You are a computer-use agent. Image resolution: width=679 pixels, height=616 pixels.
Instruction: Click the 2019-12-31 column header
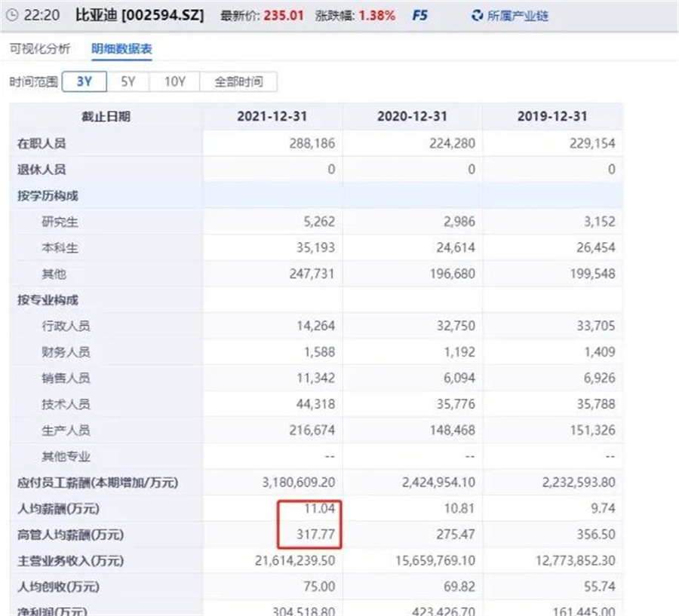pyautogui.click(x=552, y=116)
